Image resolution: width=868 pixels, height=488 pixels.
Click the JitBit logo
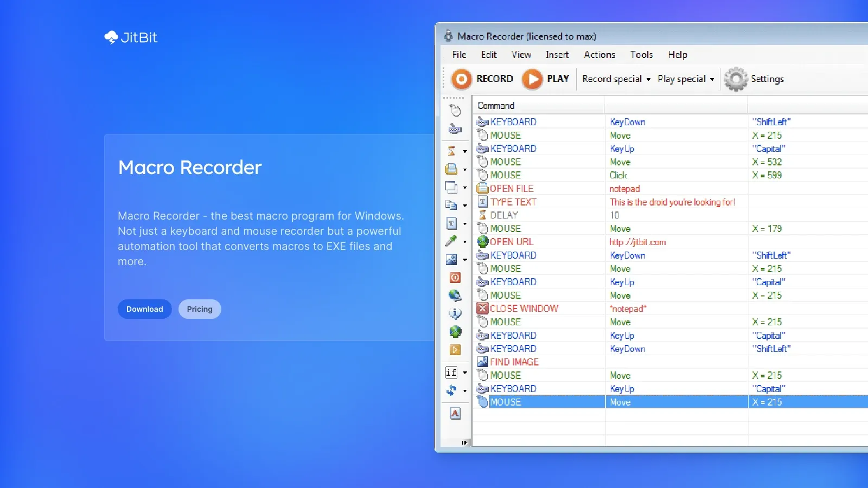(x=131, y=37)
